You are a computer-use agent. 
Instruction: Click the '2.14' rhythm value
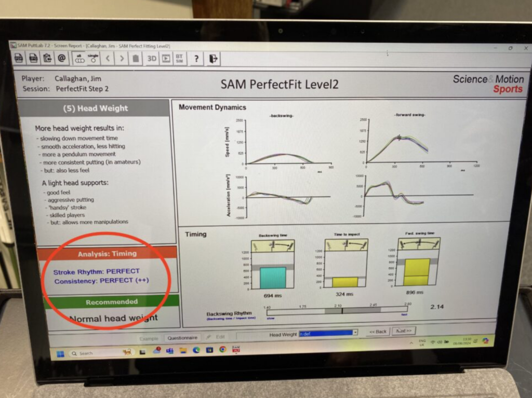(437, 307)
